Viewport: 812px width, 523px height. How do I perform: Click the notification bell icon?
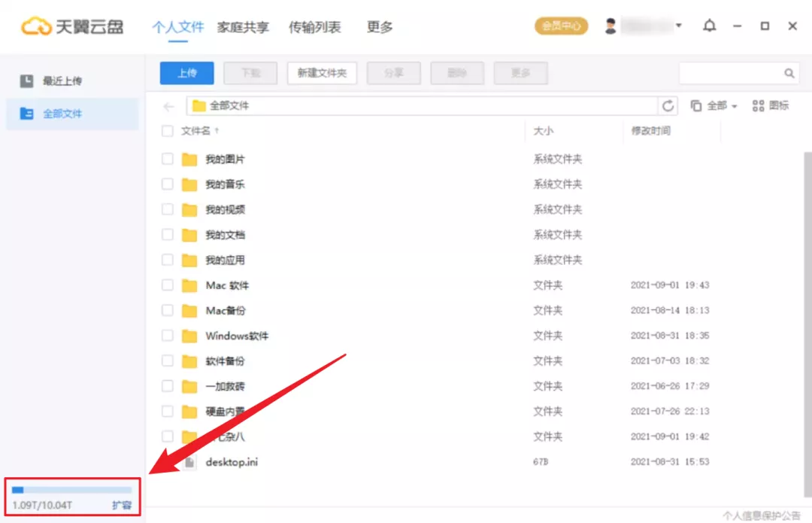709,26
